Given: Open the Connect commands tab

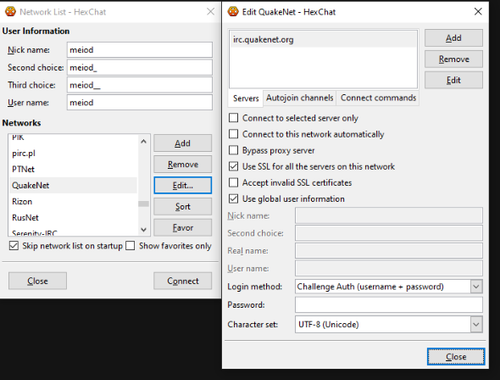Looking at the screenshot, I should coord(378,98).
